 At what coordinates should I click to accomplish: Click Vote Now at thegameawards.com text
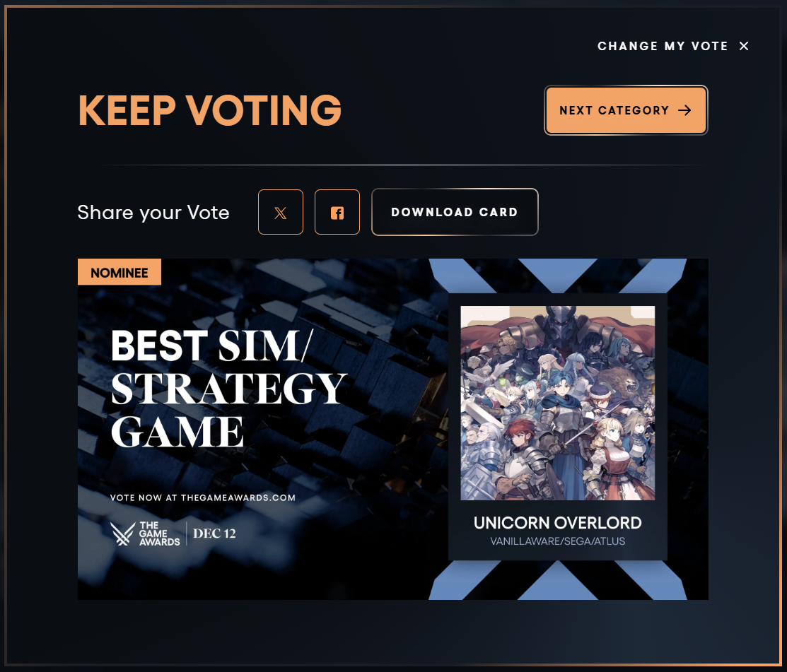pos(203,497)
